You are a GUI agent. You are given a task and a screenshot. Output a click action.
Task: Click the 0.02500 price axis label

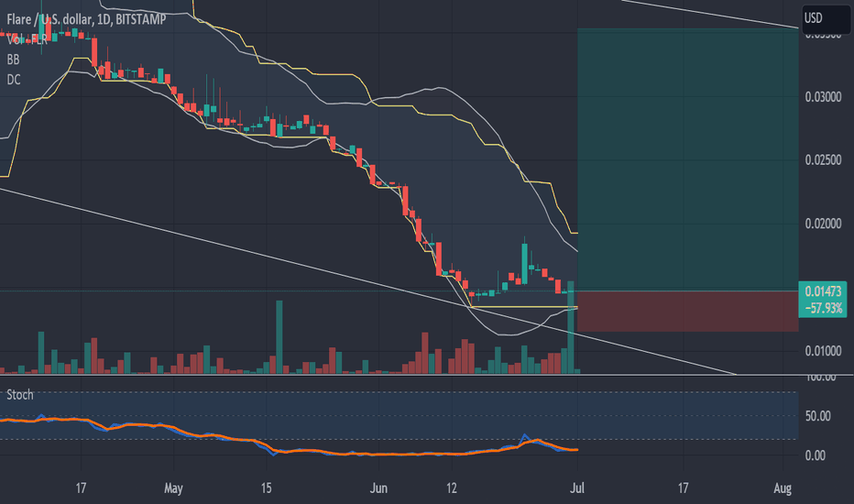click(823, 160)
